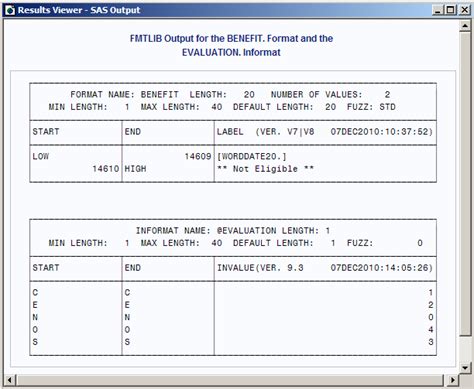This screenshot has height=389, width=474.
Task: Click the [WORDDATE20.] label
Action: click(252, 156)
